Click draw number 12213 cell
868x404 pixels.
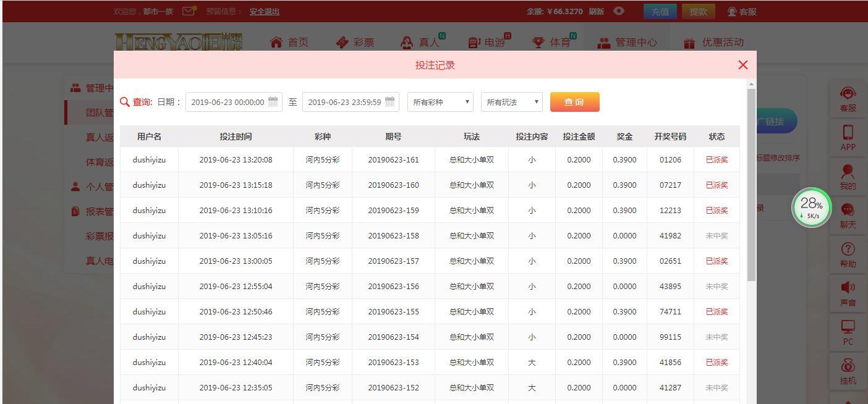pyautogui.click(x=670, y=210)
